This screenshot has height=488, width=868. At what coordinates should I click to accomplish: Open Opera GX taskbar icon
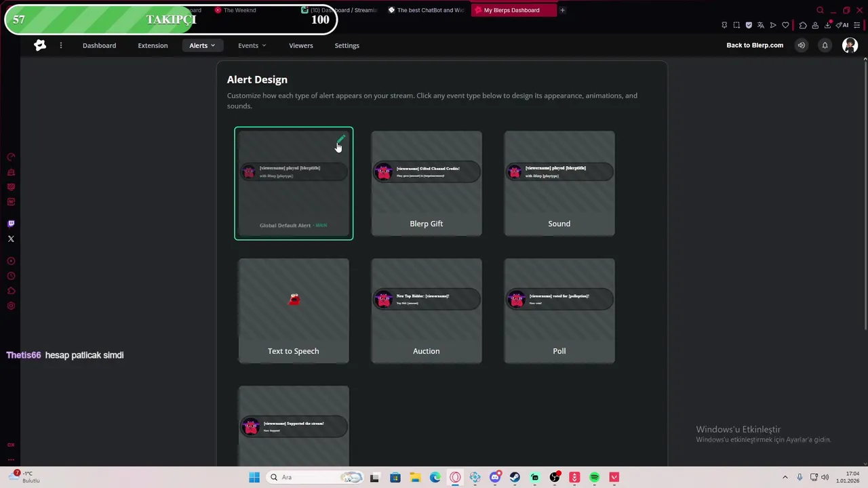(x=455, y=477)
